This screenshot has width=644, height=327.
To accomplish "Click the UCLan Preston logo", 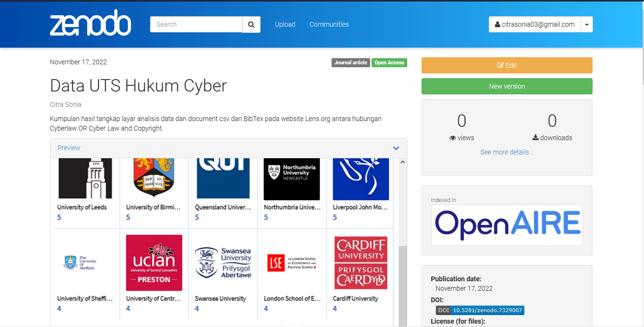I will tap(154, 263).
